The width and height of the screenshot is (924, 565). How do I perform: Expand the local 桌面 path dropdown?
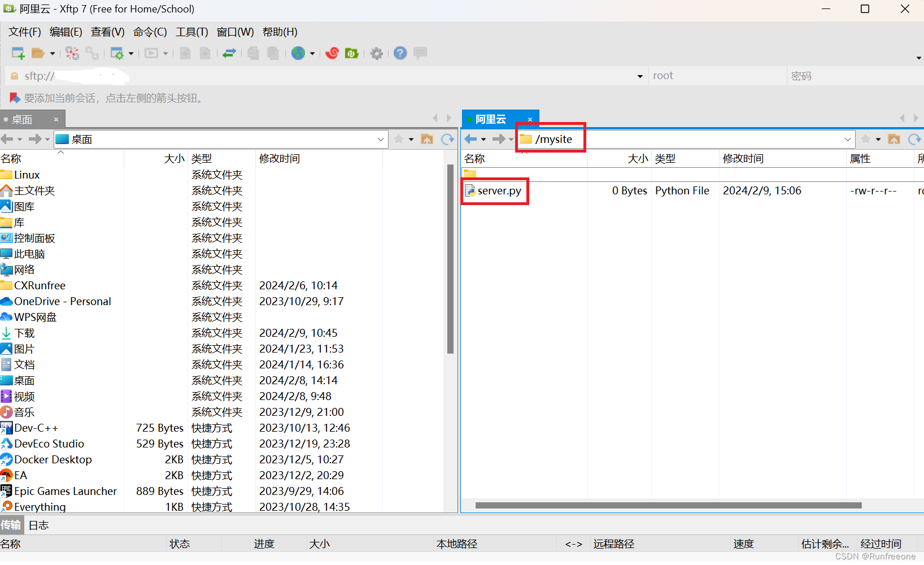coord(381,139)
